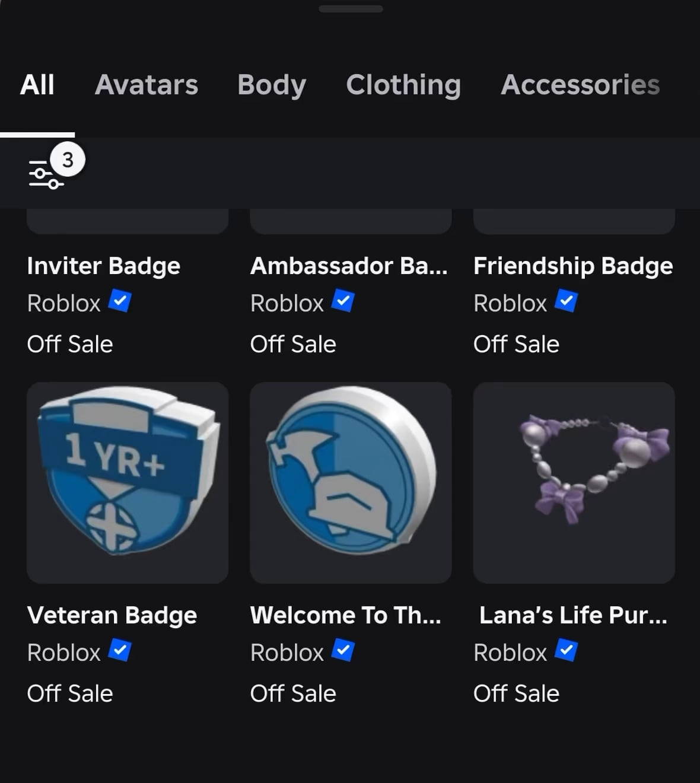The width and height of the screenshot is (700, 783).
Task: Tap the verified checkmark under Lana's Life Pur...
Action: 566,651
